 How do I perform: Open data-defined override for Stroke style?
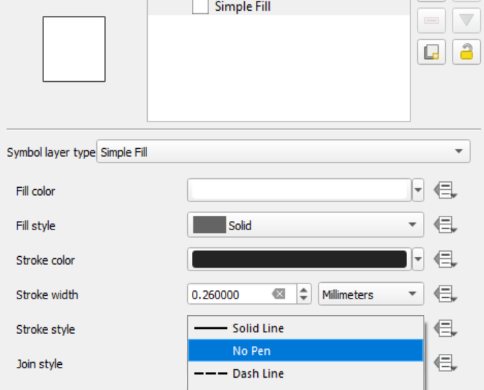(445, 328)
